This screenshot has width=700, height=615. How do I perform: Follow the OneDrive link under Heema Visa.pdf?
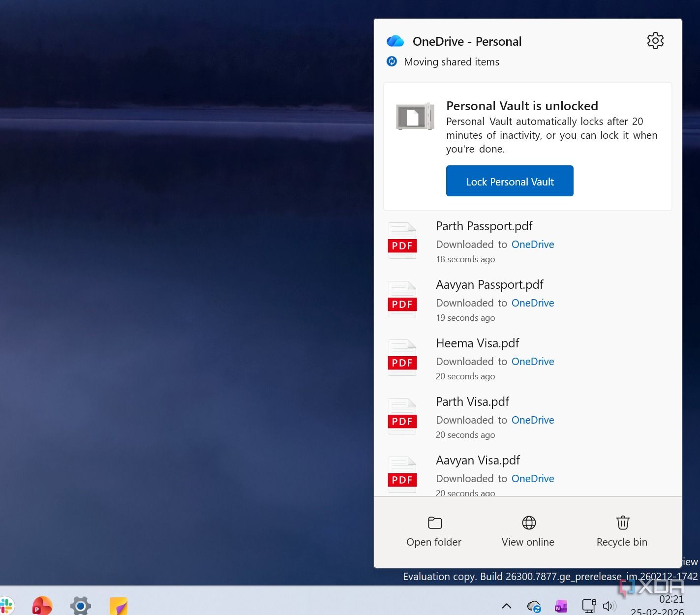[x=533, y=362]
